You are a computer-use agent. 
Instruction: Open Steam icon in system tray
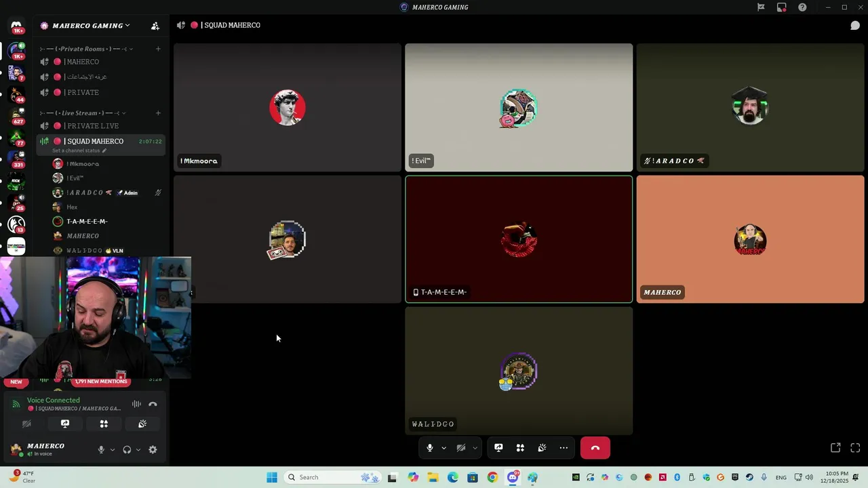[749, 477]
